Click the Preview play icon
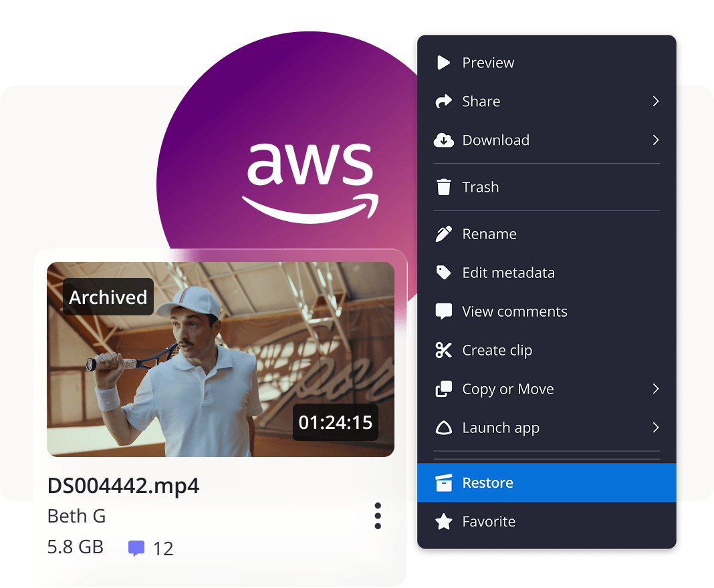 443,62
